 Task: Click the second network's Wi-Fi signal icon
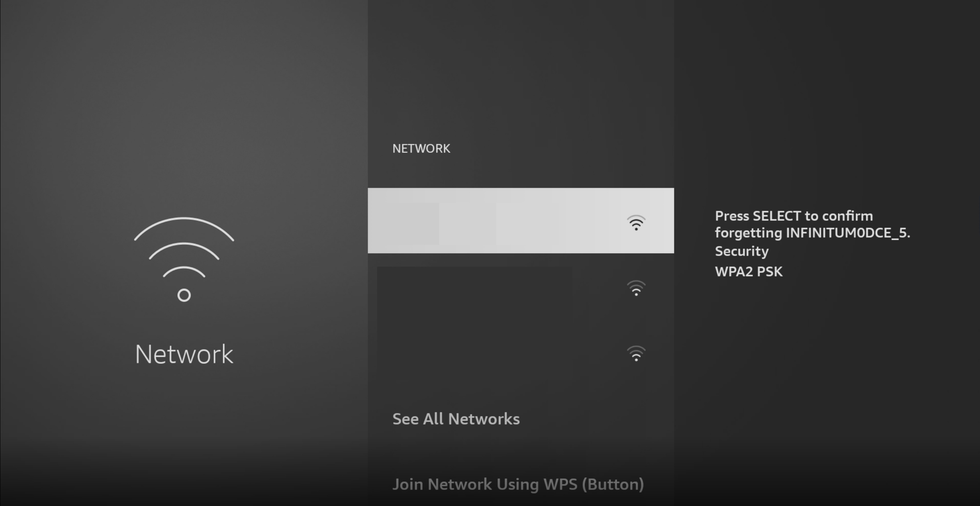[x=636, y=288]
